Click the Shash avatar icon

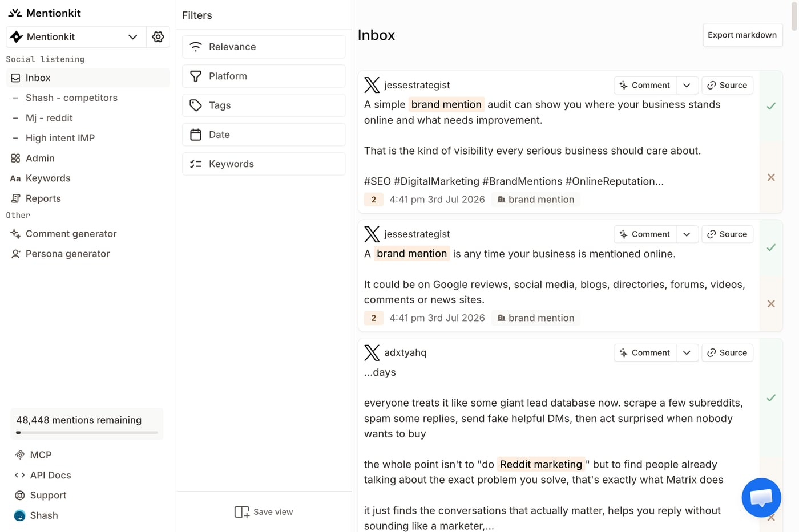point(19,515)
